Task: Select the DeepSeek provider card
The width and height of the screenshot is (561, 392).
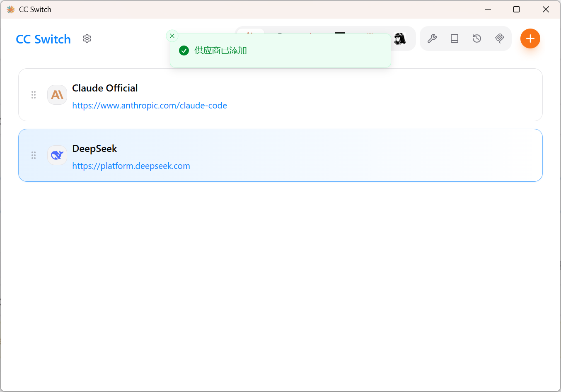Action: coord(331,155)
